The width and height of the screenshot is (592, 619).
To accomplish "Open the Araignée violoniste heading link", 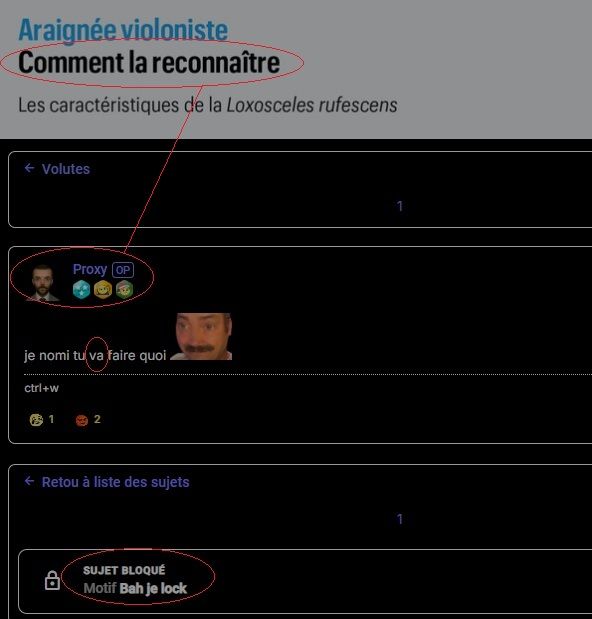I will (123, 30).
